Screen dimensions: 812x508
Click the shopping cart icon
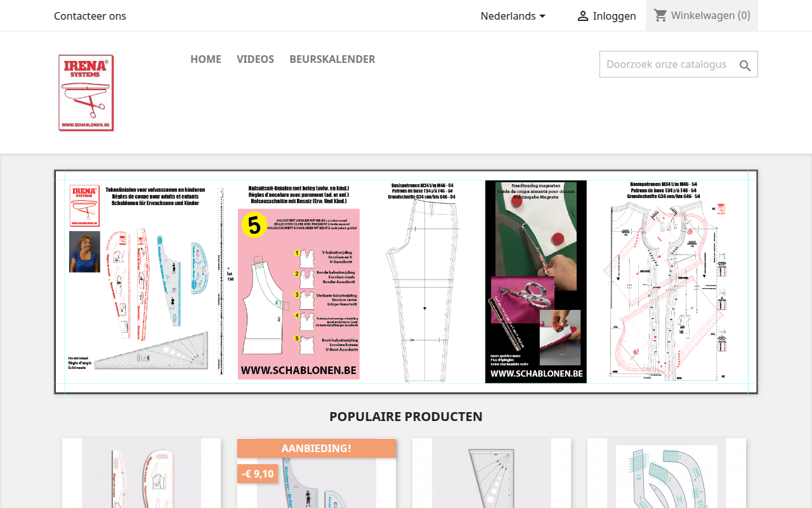point(660,15)
